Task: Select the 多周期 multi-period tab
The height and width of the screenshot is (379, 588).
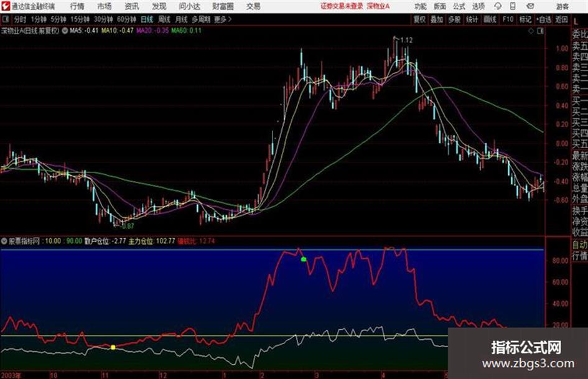Action: 201,19
